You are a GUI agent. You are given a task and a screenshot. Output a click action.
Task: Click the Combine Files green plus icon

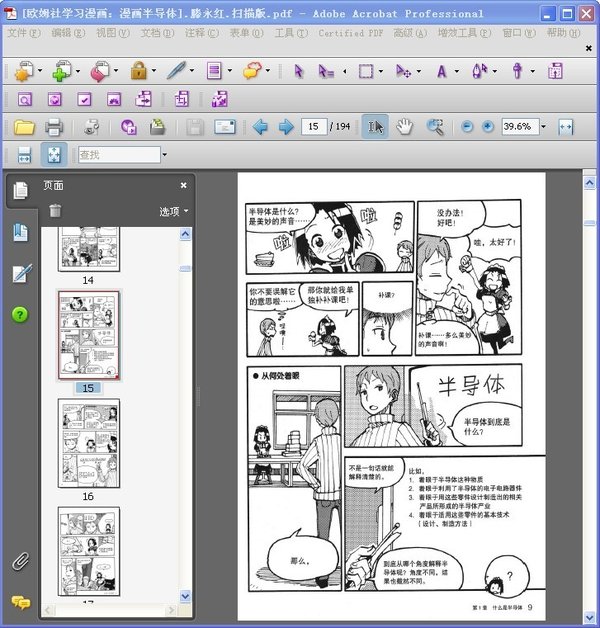61,71
